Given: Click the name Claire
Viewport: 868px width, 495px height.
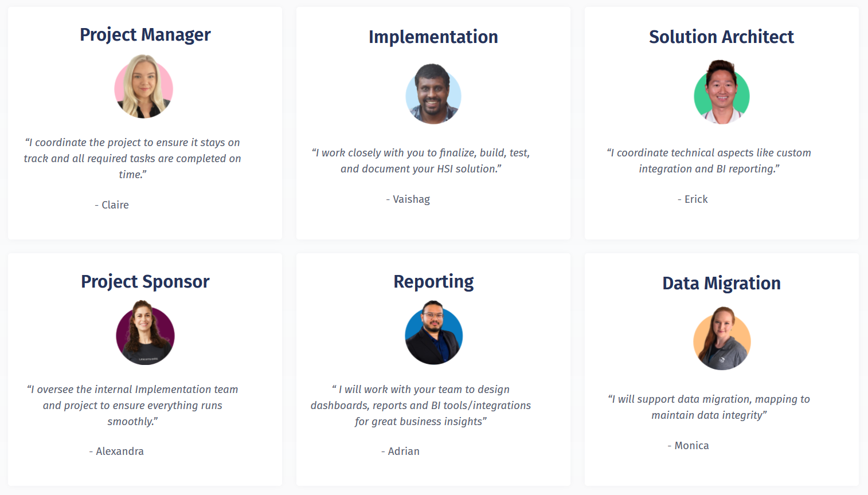Looking at the screenshot, I should (115, 205).
